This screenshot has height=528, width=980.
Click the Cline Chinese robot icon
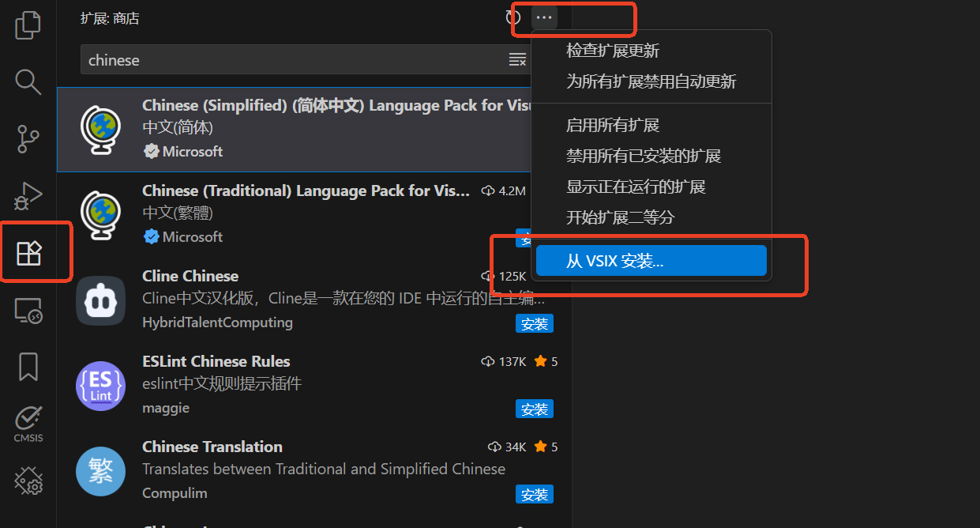[x=100, y=300]
